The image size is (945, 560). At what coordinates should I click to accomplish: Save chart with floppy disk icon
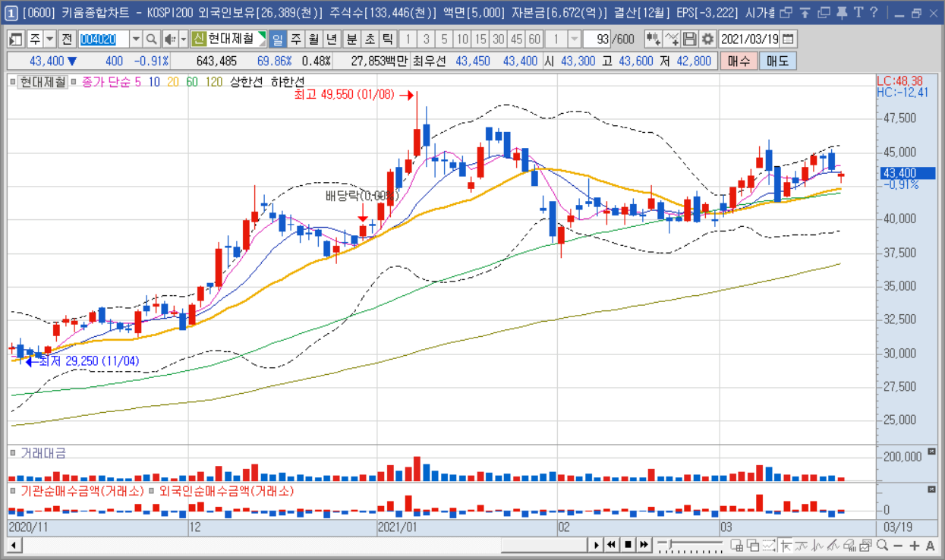[689, 39]
